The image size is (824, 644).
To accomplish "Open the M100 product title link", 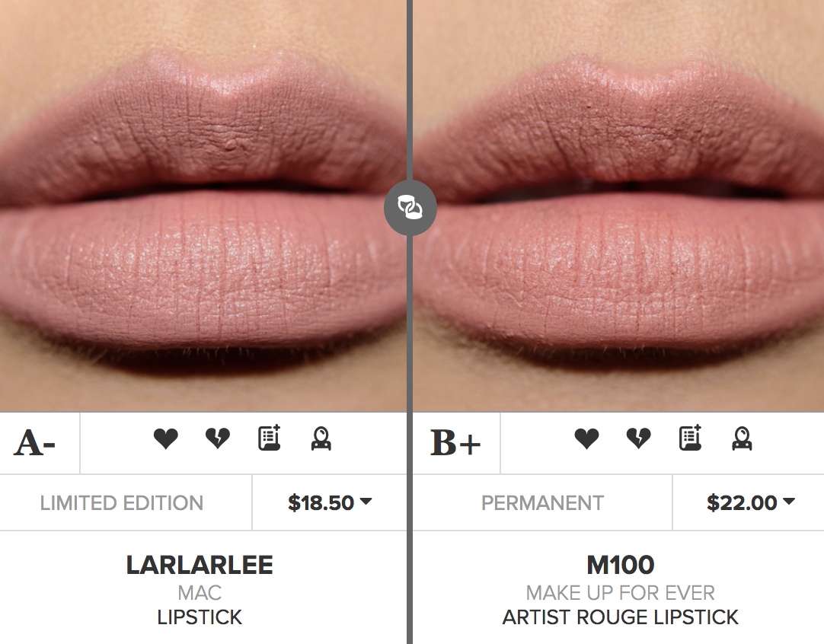I will [x=621, y=565].
